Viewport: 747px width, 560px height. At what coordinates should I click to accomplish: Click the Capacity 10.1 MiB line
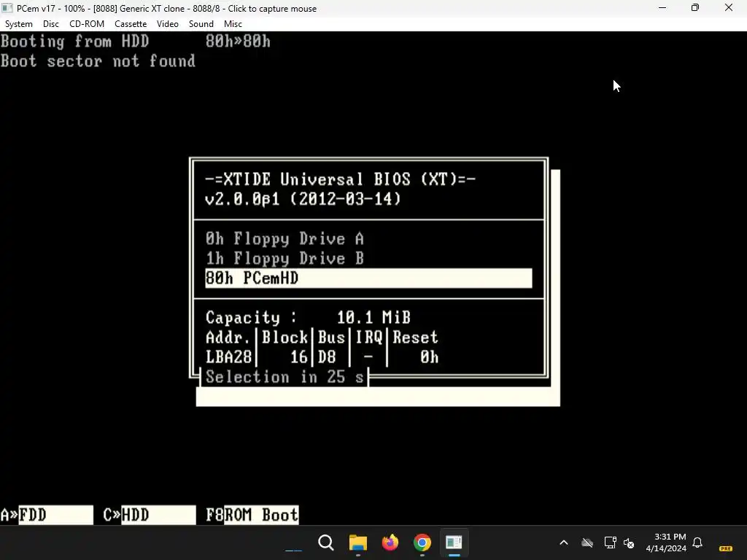pyautogui.click(x=308, y=317)
